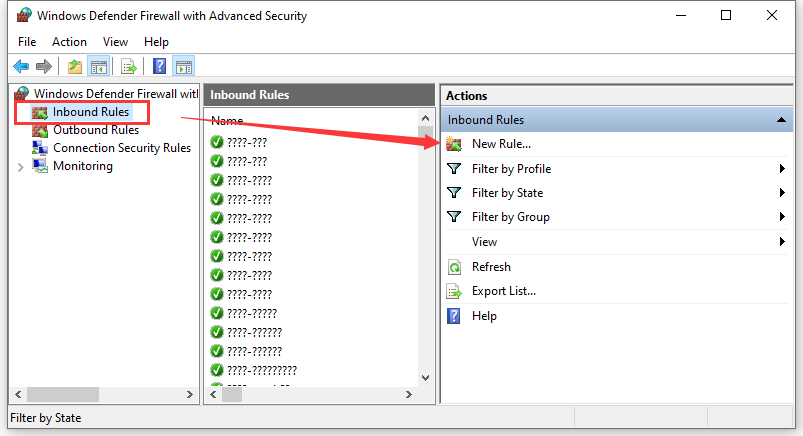Screen dimensions: 803x436
Task: Click the green check icon of first rule
Action: [x=217, y=142]
